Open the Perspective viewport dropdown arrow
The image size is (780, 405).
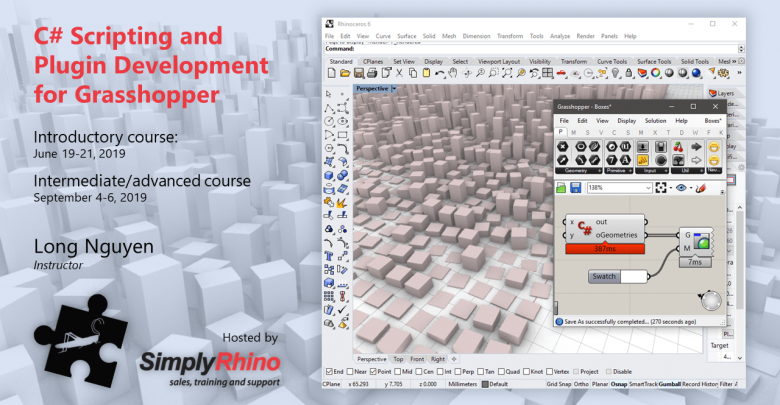[x=394, y=89]
